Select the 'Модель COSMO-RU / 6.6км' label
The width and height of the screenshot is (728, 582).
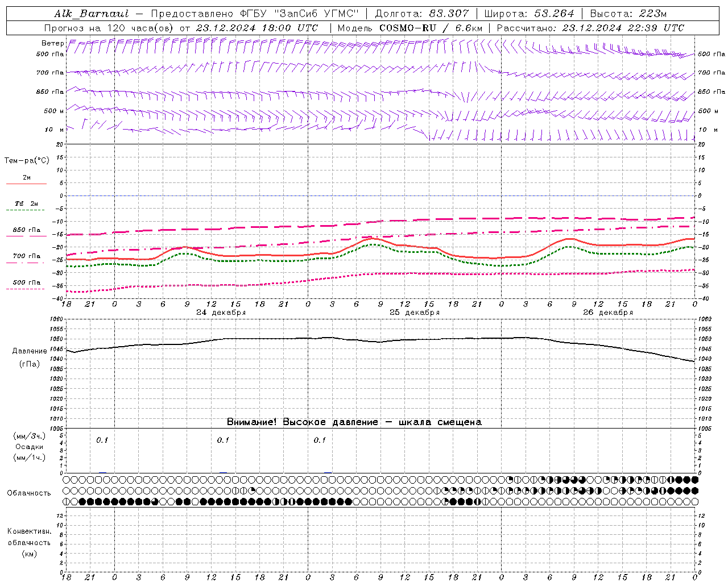click(409, 28)
